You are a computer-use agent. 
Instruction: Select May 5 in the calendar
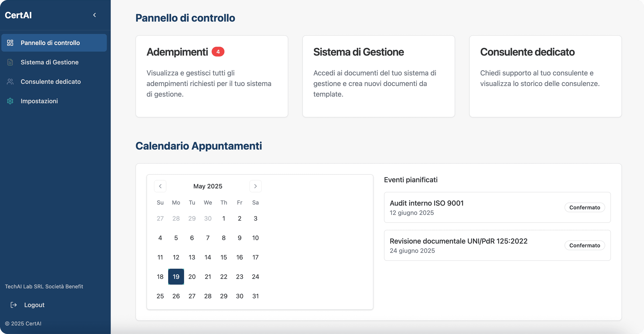click(x=176, y=238)
